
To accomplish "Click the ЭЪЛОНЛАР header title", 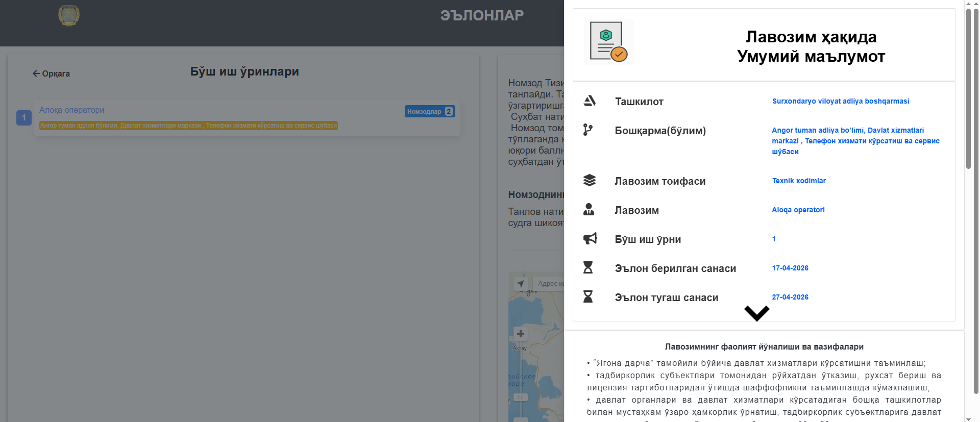I will 482,15.
